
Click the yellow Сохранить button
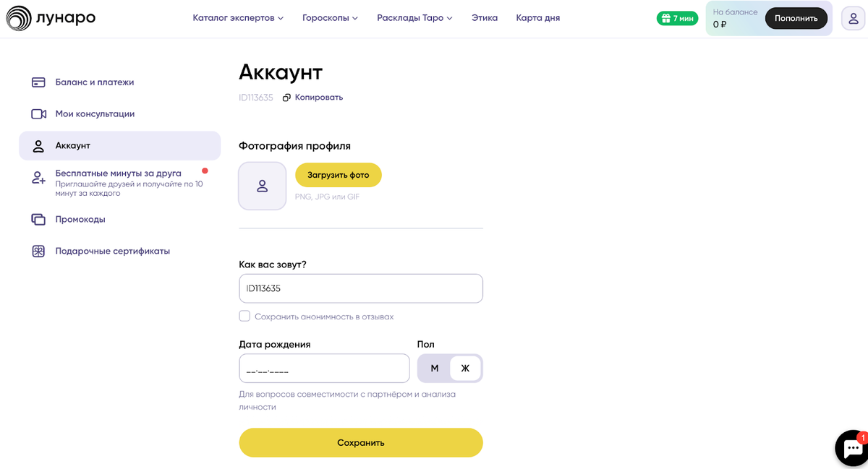[x=361, y=442]
